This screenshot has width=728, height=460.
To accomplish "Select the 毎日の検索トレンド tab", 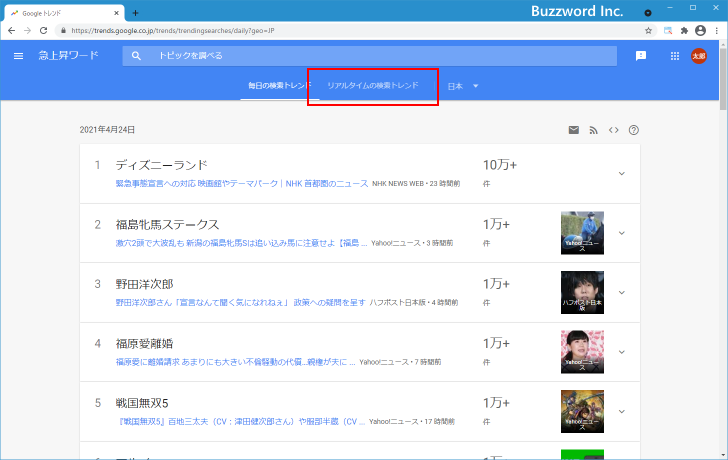I will 280,85.
